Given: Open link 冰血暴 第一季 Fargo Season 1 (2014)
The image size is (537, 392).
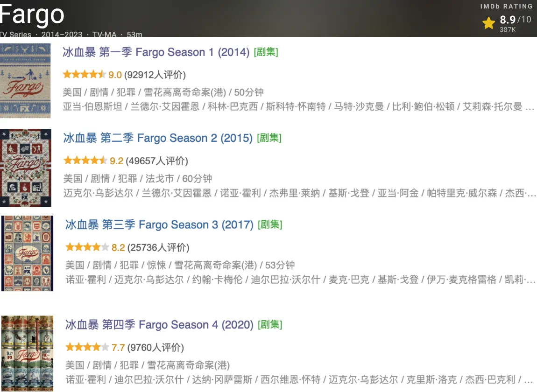Looking at the screenshot, I should pyautogui.click(x=156, y=52).
